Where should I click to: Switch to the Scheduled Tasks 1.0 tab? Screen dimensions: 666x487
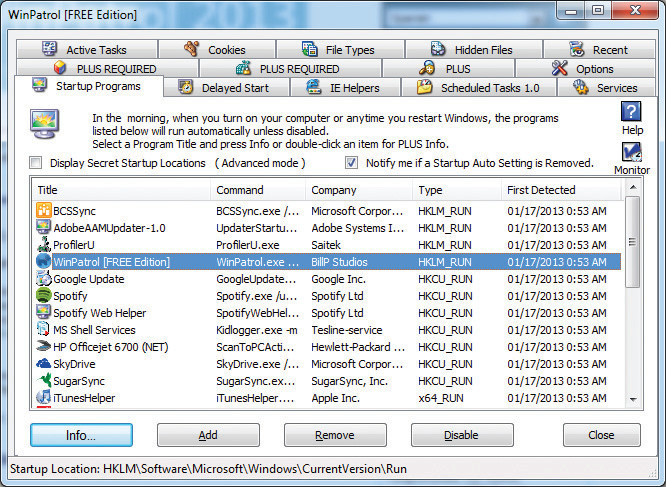478,88
